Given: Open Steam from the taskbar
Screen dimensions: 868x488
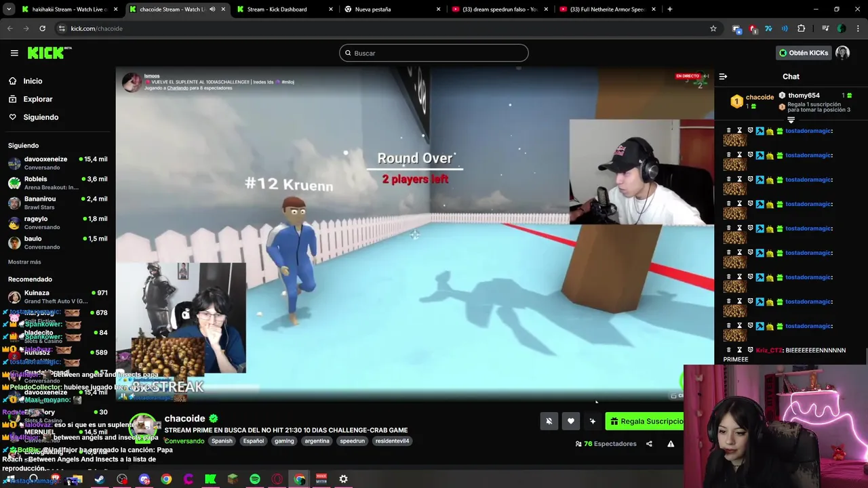Looking at the screenshot, I should (x=100, y=479).
